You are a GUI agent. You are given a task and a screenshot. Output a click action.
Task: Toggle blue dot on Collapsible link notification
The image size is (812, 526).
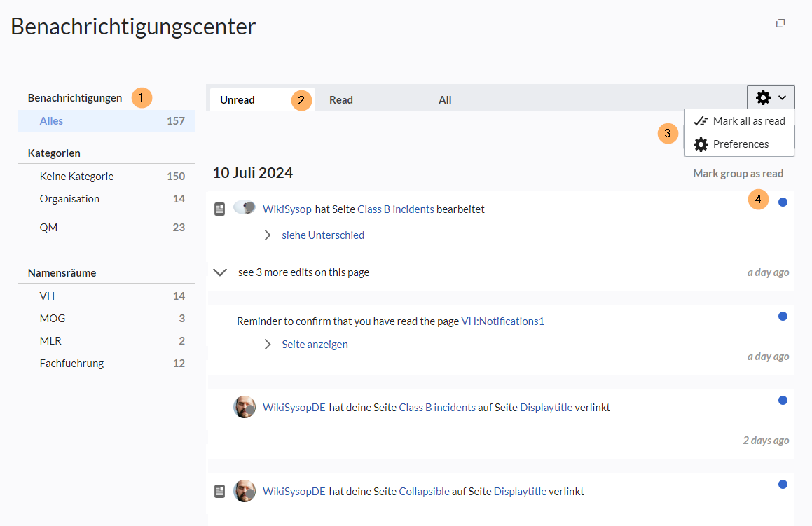coord(783,484)
